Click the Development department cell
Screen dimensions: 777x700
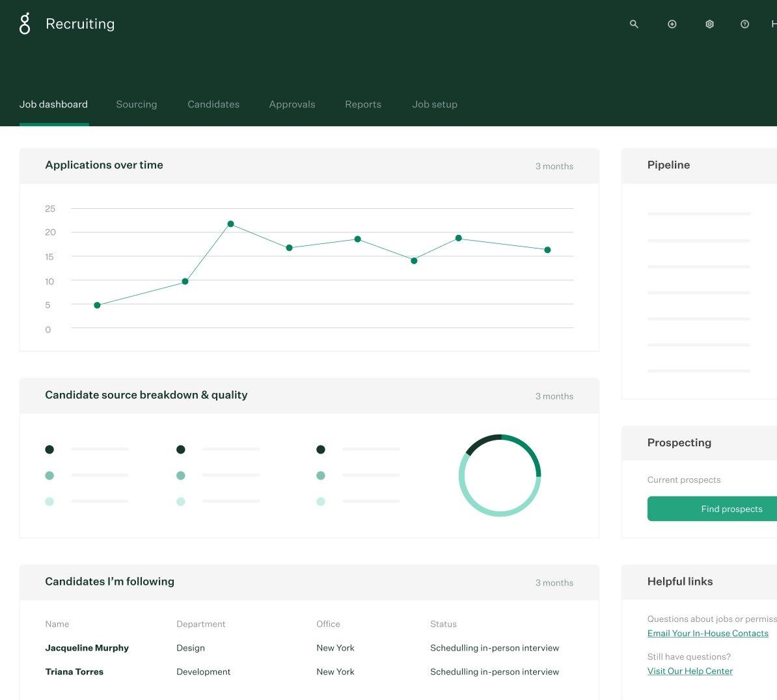(x=203, y=672)
